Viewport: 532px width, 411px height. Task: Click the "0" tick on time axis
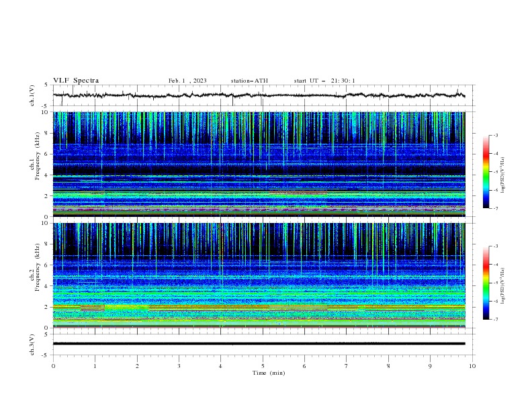pos(53,366)
